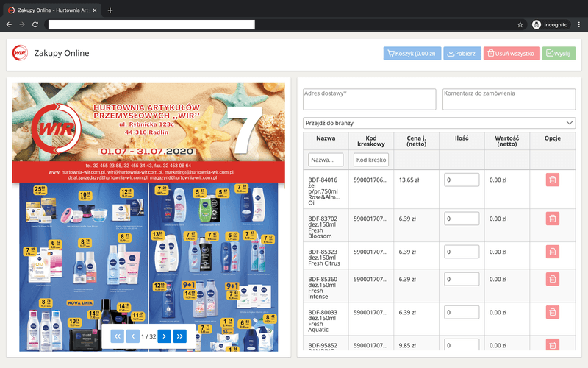588x368 pixels.
Task: Click BDF-83702 dez.150ml Fresh Blossom name
Action: point(323,227)
